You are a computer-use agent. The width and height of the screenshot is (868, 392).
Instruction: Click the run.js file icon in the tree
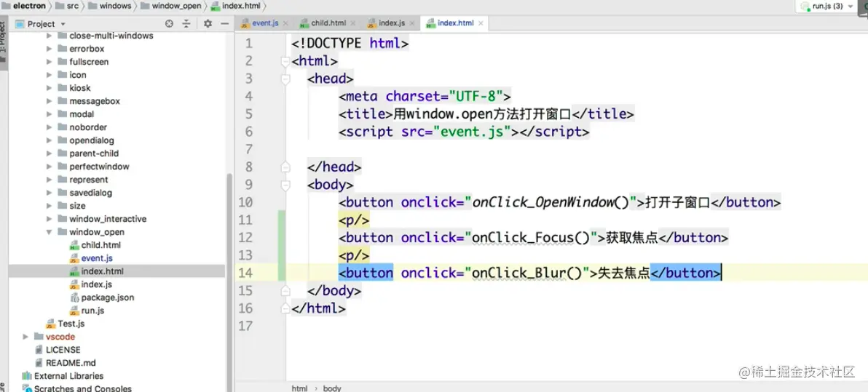[74, 311]
